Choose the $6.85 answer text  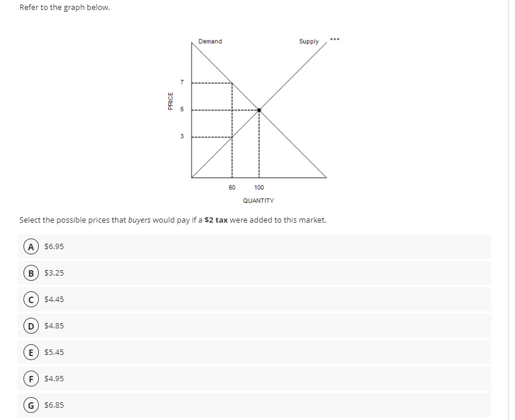point(54,405)
